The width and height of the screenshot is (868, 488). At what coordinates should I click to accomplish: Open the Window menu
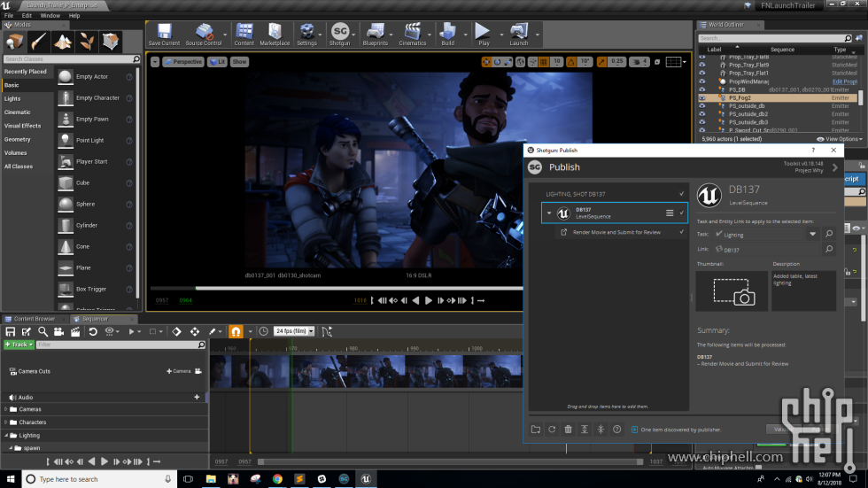[x=50, y=15]
